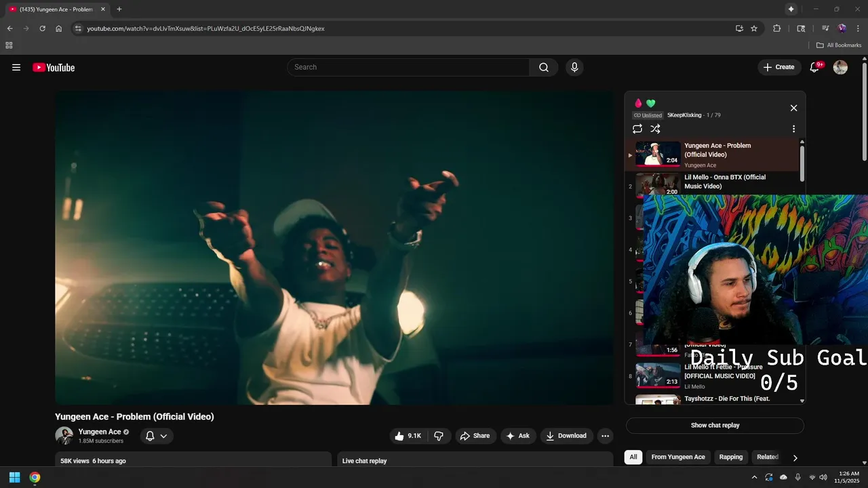868x488 pixels.
Task: Click the magnifier search button
Action: pyautogui.click(x=544, y=67)
